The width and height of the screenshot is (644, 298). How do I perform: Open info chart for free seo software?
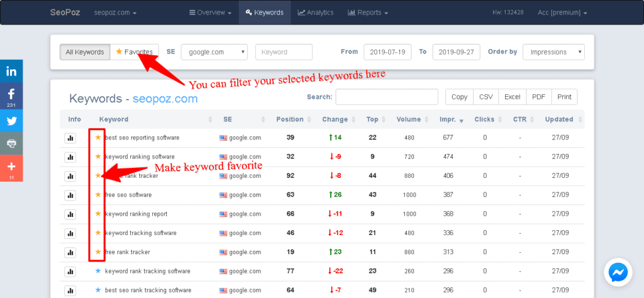(x=70, y=195)
